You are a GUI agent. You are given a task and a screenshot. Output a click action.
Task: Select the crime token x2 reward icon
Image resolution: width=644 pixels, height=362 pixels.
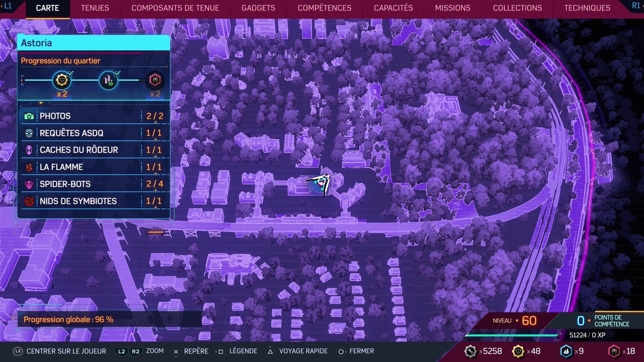155,80
